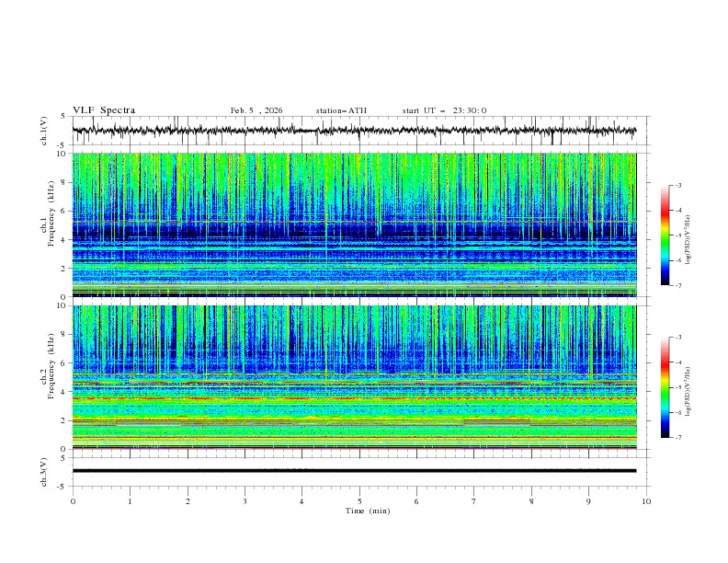The image size is (728, 563).
Task: Click the "-3" tick on ch.2 color bar
Action: 678,338
